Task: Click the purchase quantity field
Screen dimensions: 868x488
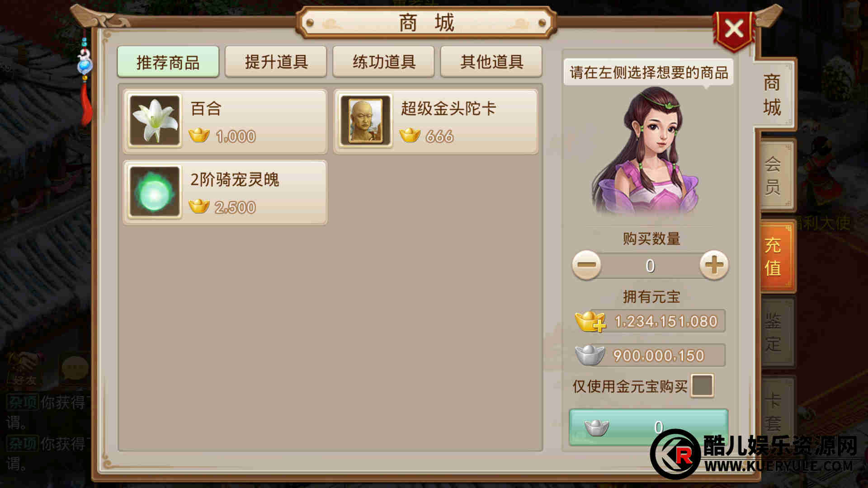Action: 650,266
